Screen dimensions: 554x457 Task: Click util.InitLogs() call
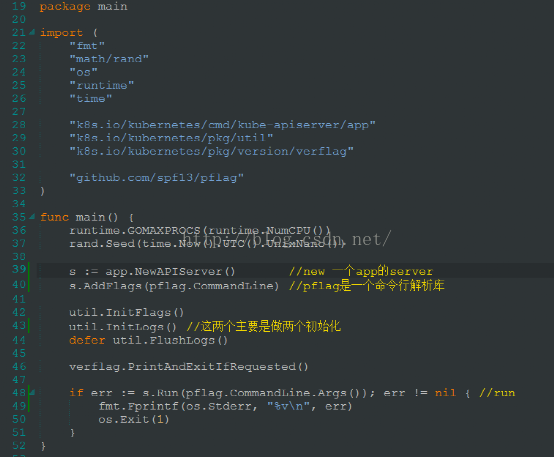click(123, 327)
